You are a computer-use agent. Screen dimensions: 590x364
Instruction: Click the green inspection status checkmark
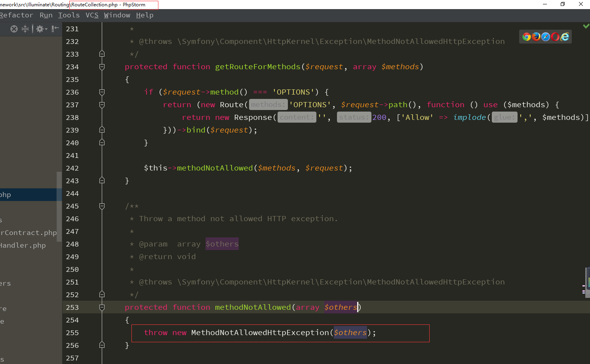tap(586, 26)
